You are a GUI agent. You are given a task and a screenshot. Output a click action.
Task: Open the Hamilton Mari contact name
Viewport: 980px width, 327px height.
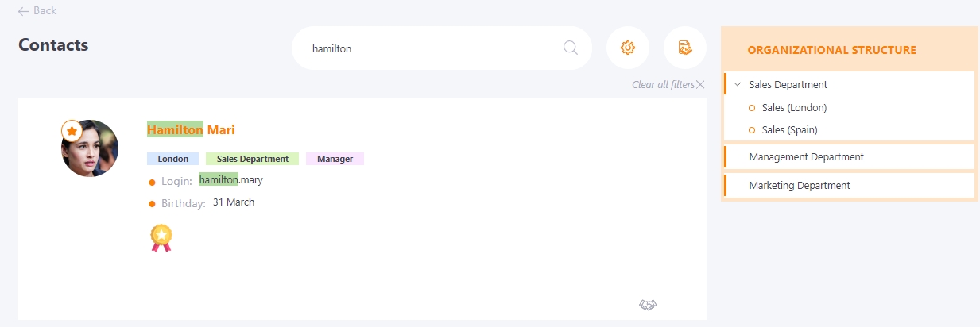[191, 129]
